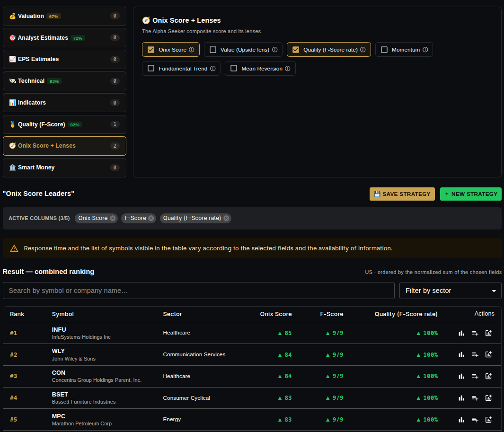Click the 'Consumer Cyclical' sector cell
The image size is (504, 432).
coord(186,398)
